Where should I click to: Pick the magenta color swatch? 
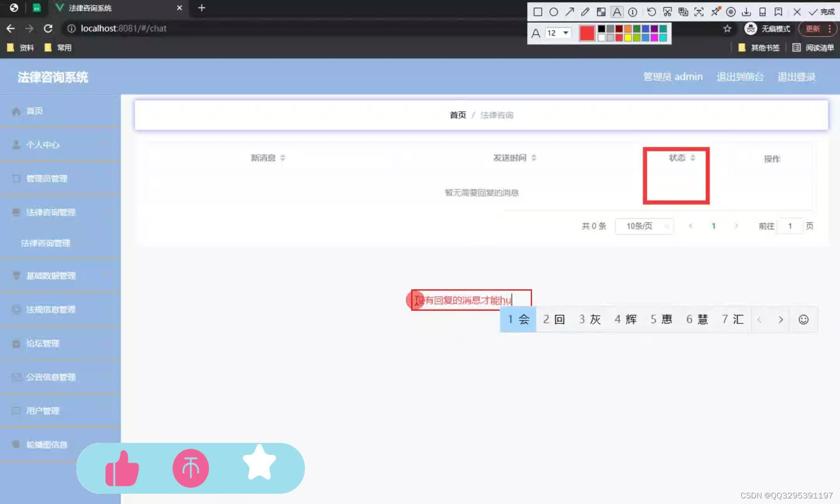(x=655, y=38)
